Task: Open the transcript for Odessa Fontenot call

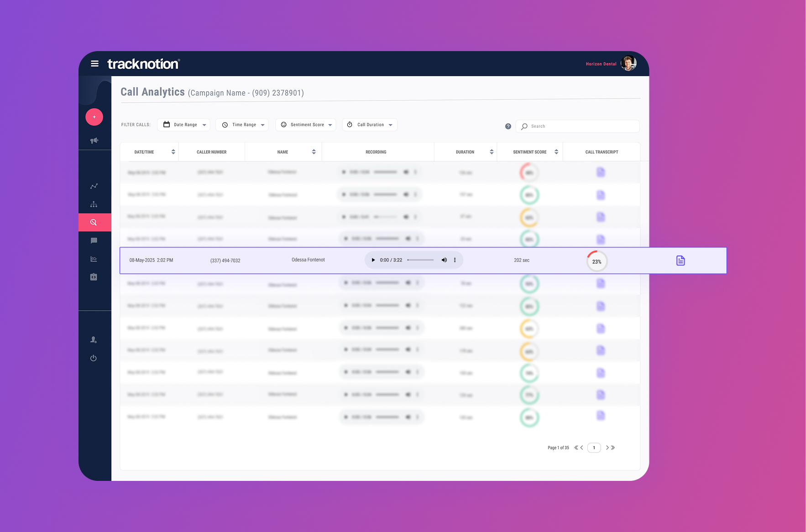Action: (x=680, y=261)
